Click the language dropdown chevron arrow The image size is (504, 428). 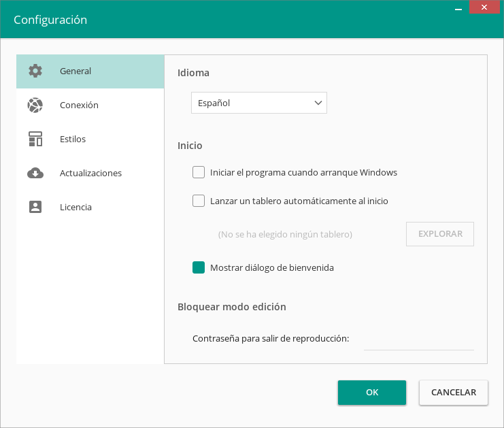(318, 103)
